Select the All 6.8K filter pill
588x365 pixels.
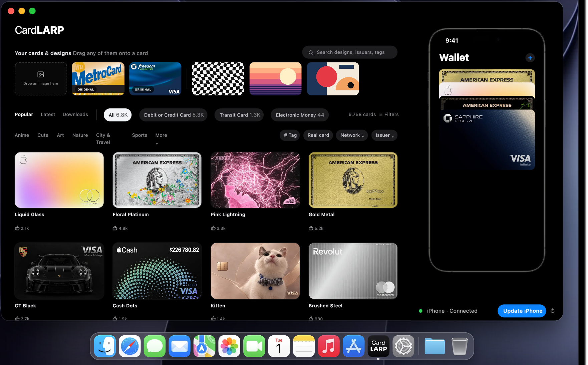click(118, 115)
